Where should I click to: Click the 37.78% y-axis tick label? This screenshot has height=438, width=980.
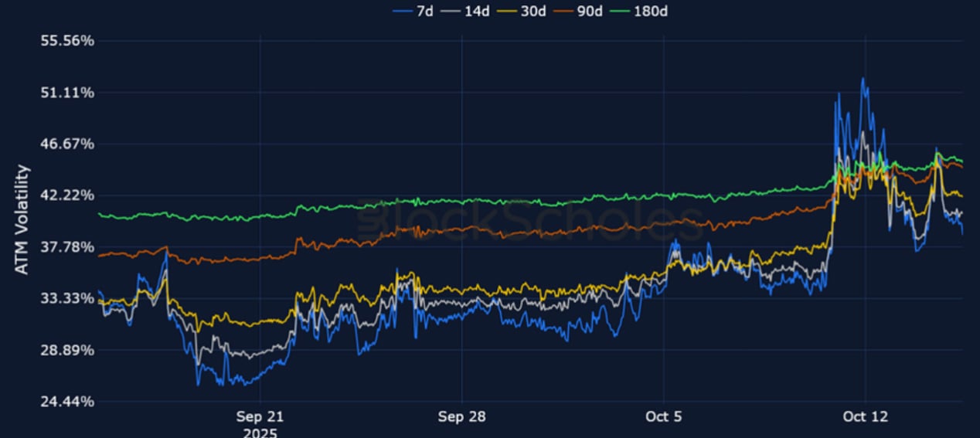coord(67,246)
